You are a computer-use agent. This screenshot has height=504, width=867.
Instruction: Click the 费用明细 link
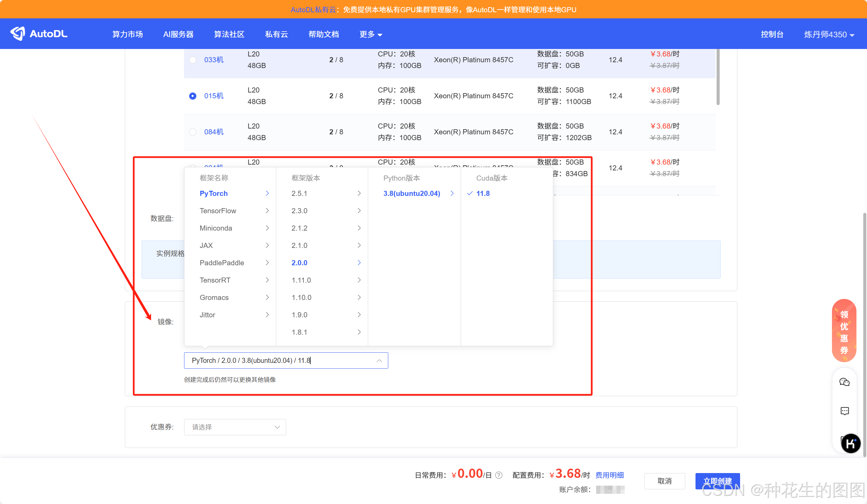[x=609, y=475]
